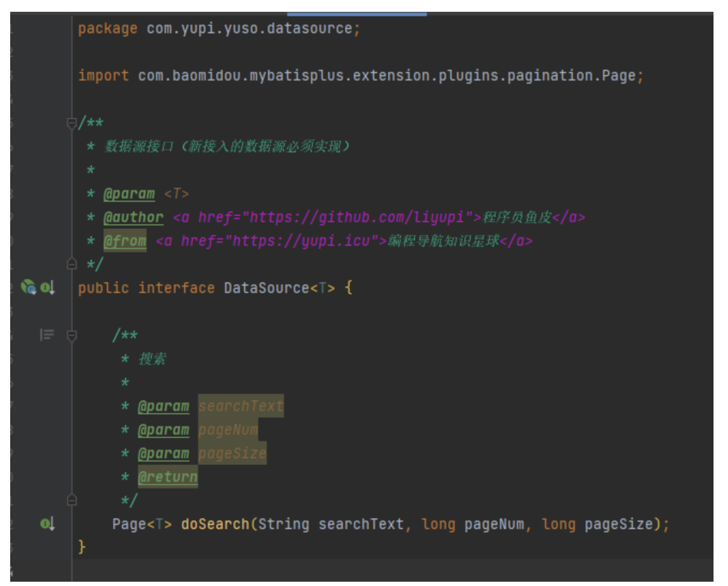Click the highlighted @from tag
Viewport: 728px width, 586px height.
click(x=125, y=241)
